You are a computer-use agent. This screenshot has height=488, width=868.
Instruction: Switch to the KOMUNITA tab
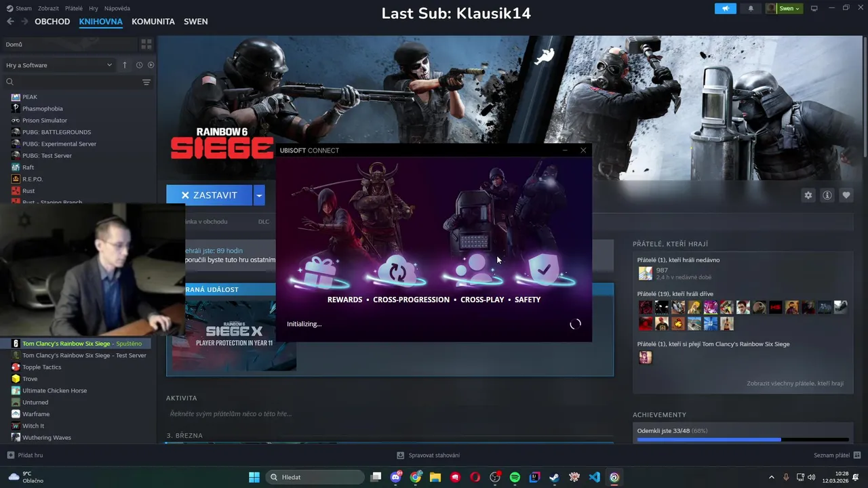[x=153, y=22]
